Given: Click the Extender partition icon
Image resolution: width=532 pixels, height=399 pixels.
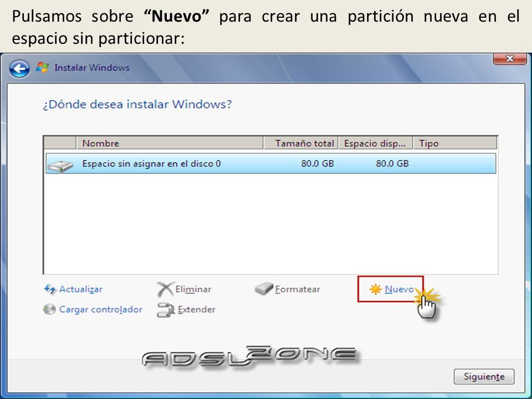Looking at the screenshot, I should click(166, 309).
